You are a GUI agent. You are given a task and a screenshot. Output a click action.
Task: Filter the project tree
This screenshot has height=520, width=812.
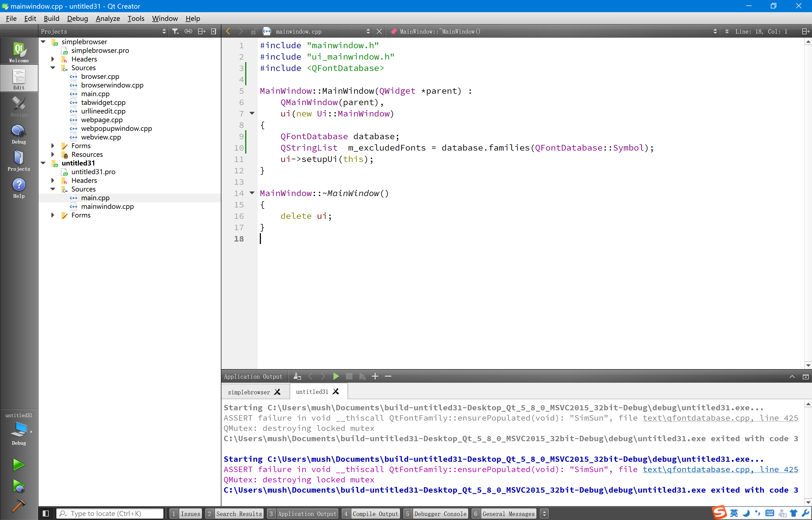coord(175,31)
